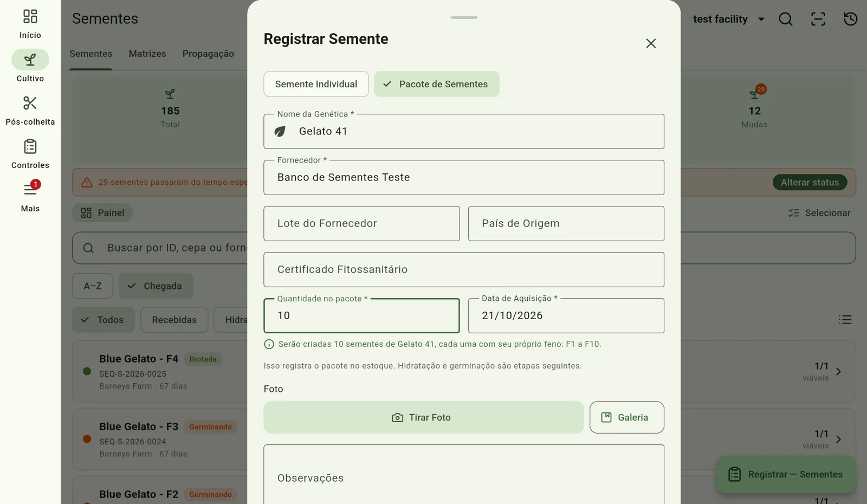Click the Selecionar button

[x=819, y=213]
